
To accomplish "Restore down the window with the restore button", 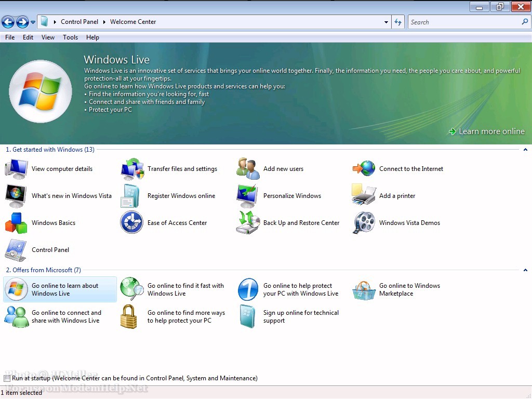I will [x=499, y=7].
